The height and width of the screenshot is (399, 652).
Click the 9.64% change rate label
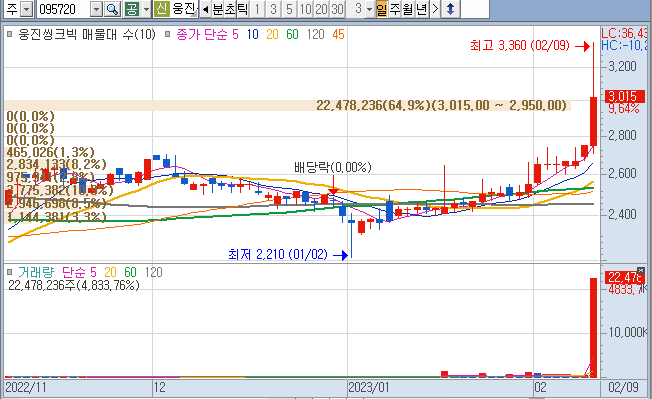(x=624, y=109)
